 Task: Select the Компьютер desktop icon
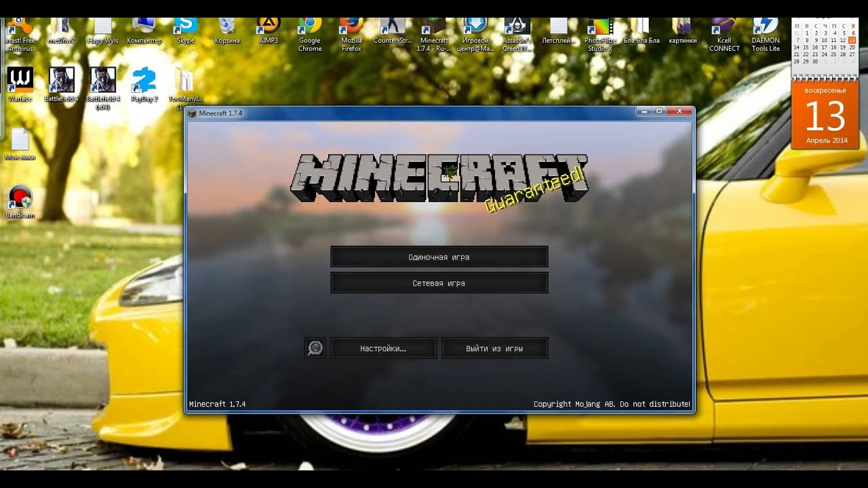[144, 31]
